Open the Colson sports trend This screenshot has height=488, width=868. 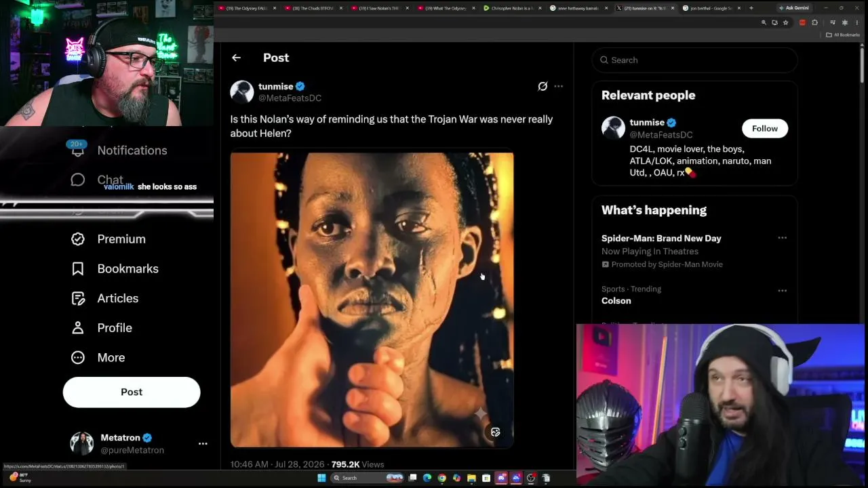(616, 301)
